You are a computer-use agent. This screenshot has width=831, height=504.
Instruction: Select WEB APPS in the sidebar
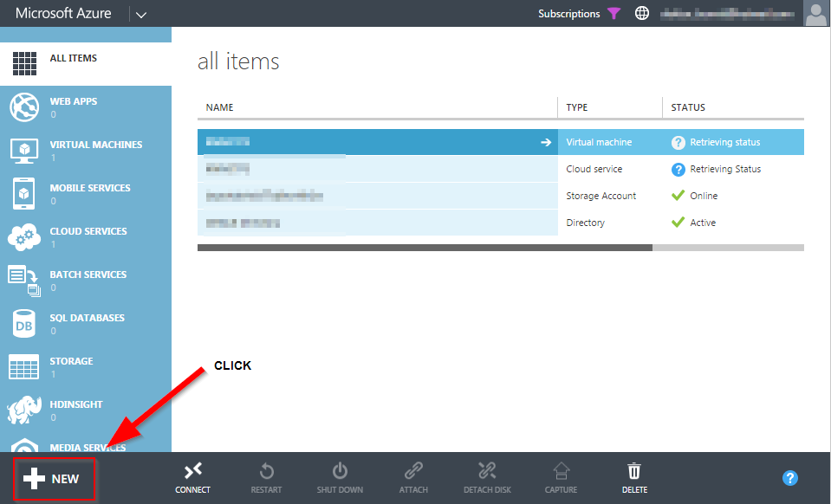[x=74, y=101]
